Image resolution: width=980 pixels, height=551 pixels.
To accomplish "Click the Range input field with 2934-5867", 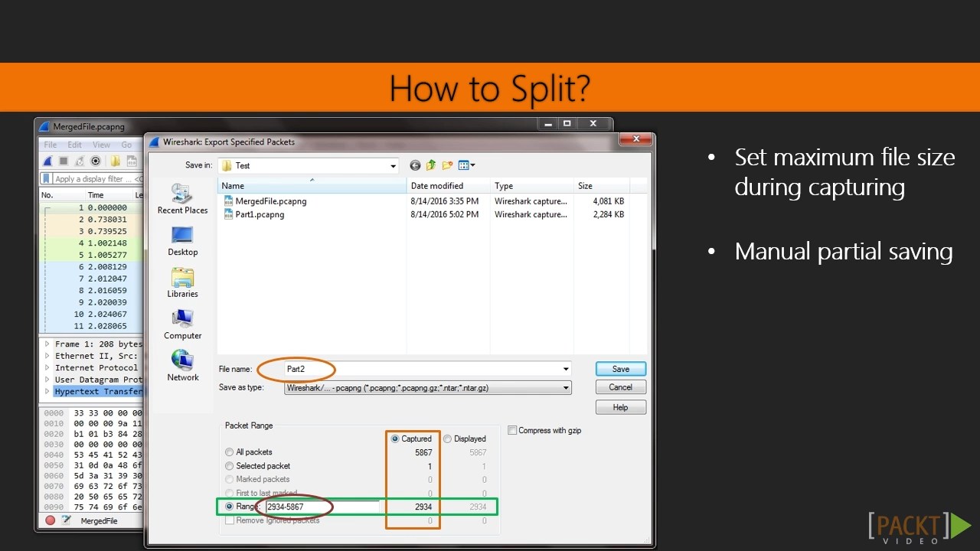I will coord(322,507).
